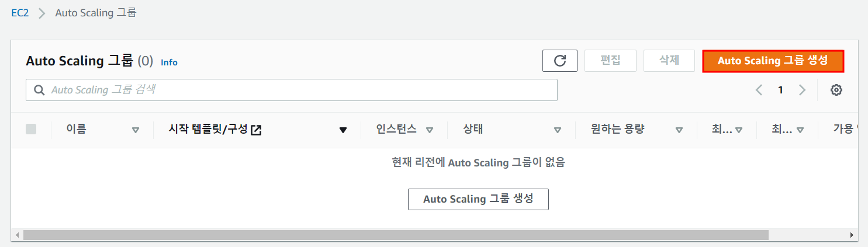The width and height of the screenshot is (868, 247).
Task: Sort by second 최... column arrow
Action: point(800,130)
